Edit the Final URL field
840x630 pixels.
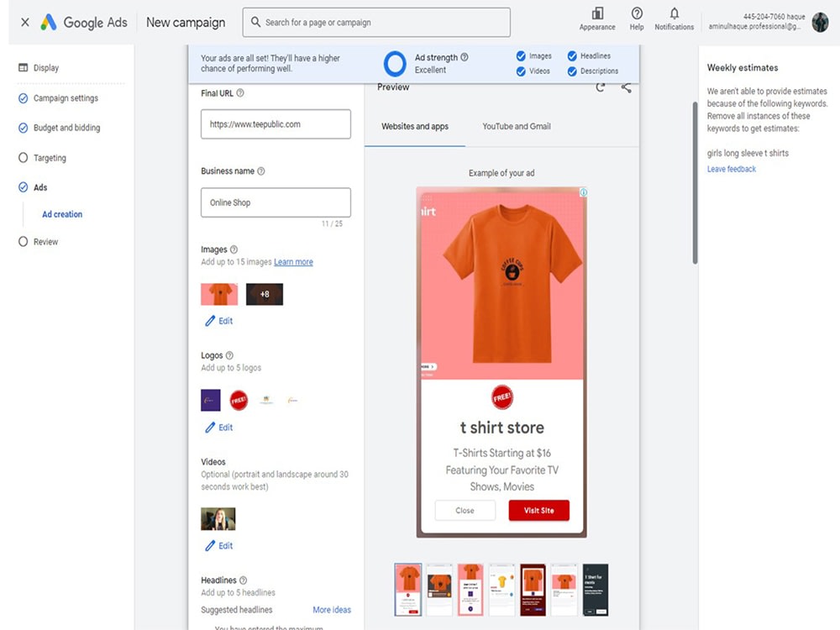tap(276, 124)
